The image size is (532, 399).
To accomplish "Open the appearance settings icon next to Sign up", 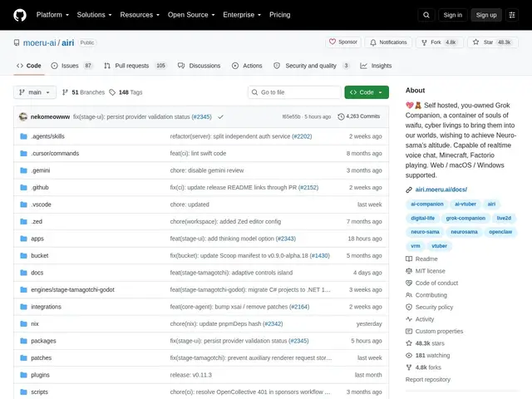I will point(512,15).
